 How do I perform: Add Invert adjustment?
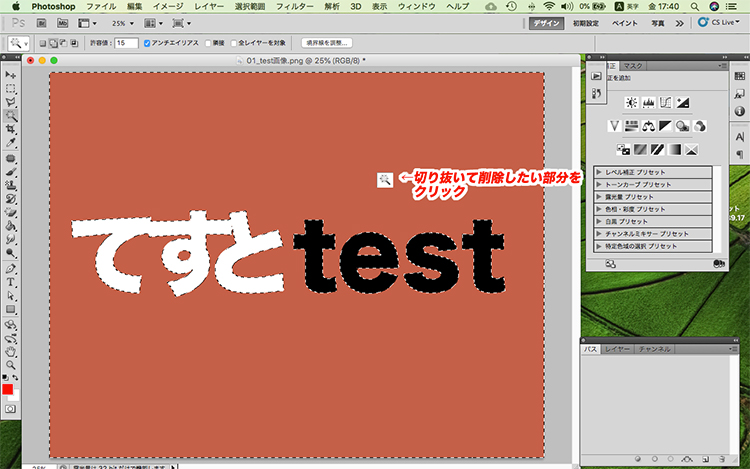pos(623,150)
